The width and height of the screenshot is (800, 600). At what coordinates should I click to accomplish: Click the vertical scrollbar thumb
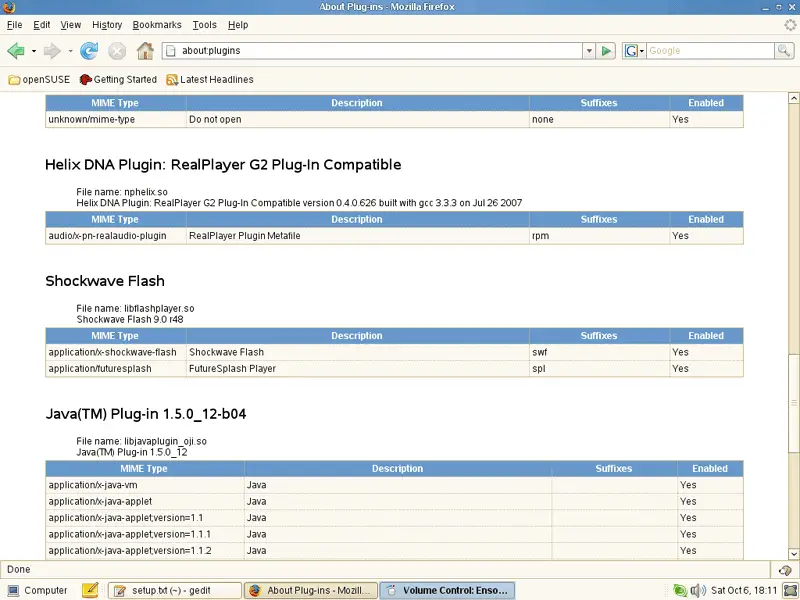[793, 403]
